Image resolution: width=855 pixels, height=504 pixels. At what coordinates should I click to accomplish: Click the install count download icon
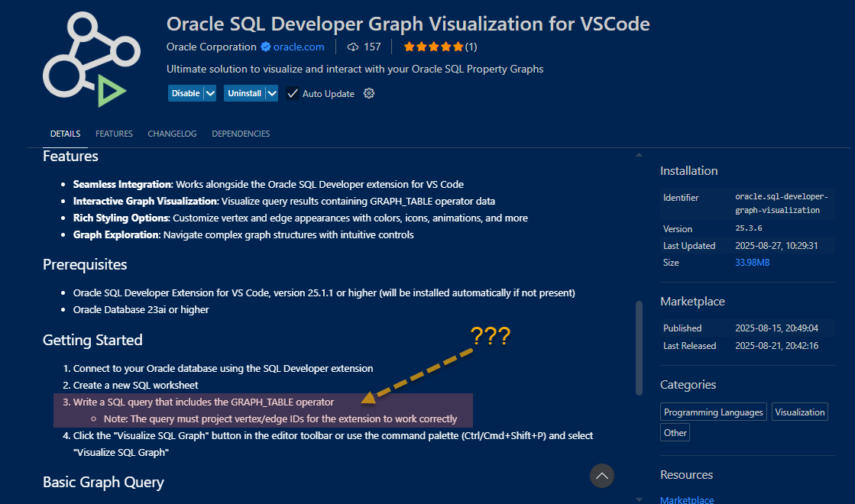[x=353, y=47]
